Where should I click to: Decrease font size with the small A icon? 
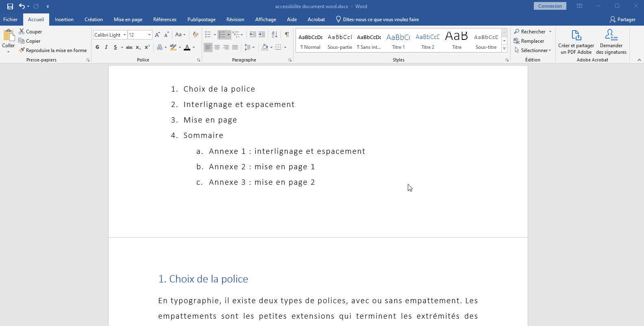tap(166, 35)
